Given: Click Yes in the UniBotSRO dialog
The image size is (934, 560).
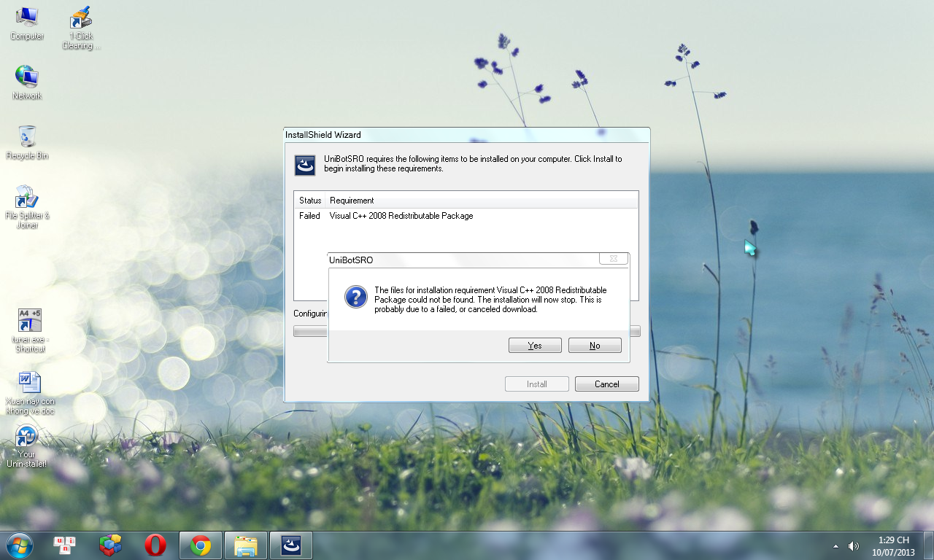Looking at the screenshot, I should pyautogui.click(x=535, y=346).
